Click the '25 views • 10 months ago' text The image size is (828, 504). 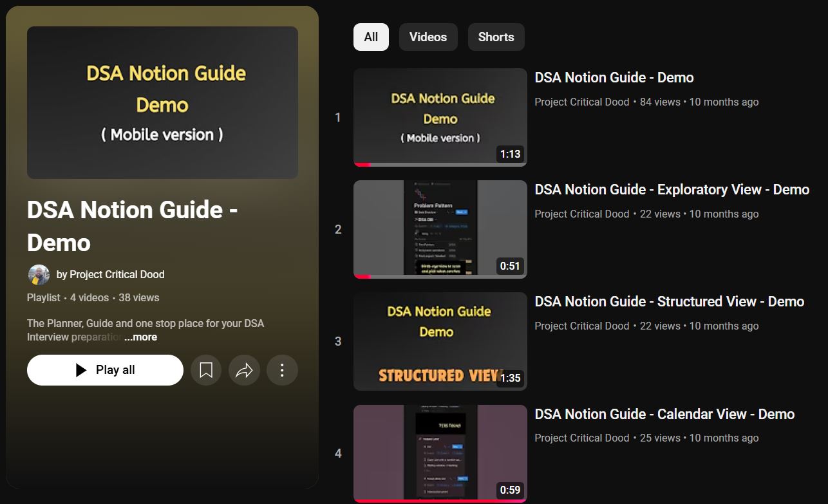(x=699, y=438)
